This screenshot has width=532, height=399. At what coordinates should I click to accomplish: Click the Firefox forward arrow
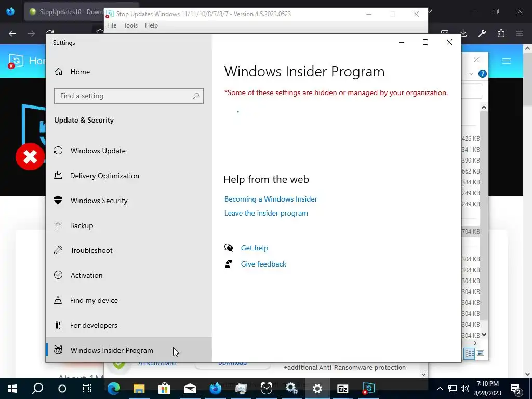[x=31, y=33]
